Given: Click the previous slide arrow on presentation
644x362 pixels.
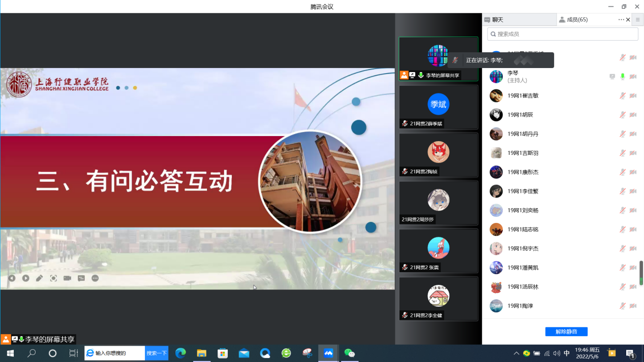Looking at the screenshot, I should pyautogui.click(x=12, y=278).
